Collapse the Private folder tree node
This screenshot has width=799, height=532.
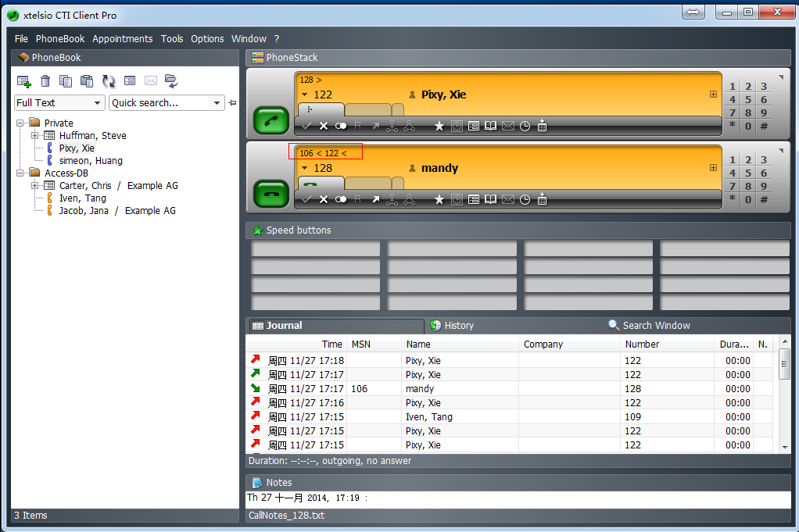click(20, 123)
